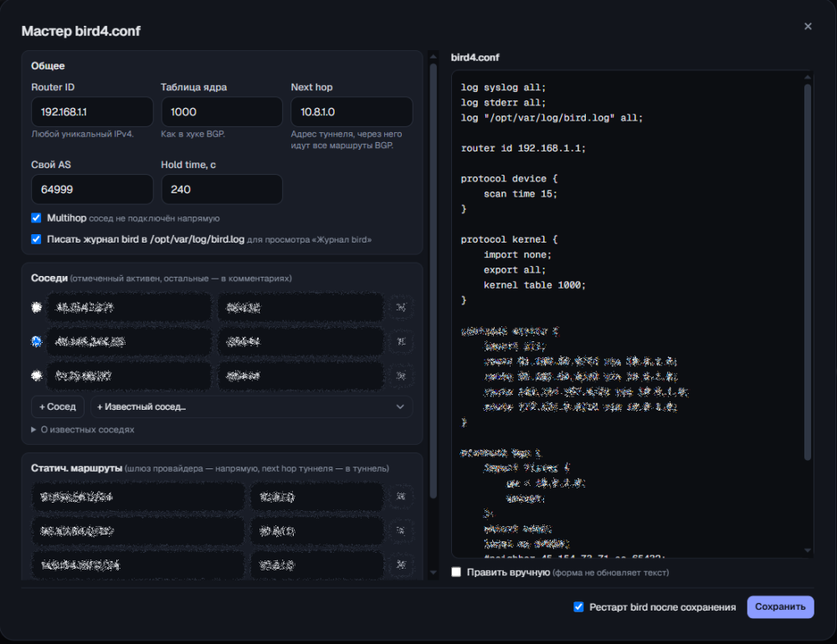Disable writing bird log to /opt/var/log/bird.log
This screenshot has height=644, width=837.
click(x=36, y=239)
